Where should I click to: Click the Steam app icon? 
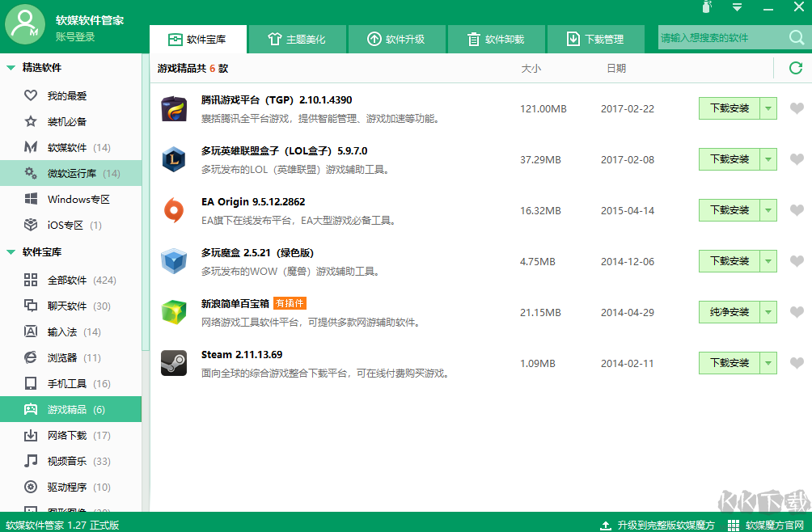tap(174, 363)
